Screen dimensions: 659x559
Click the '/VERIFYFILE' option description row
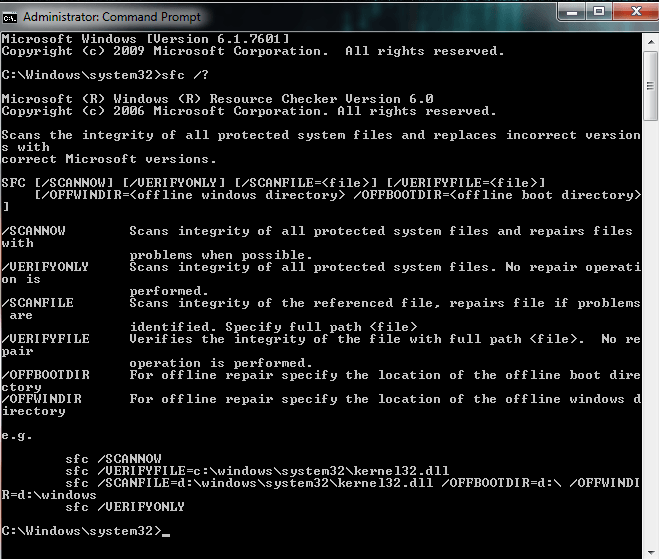click(x=321, y=351)
